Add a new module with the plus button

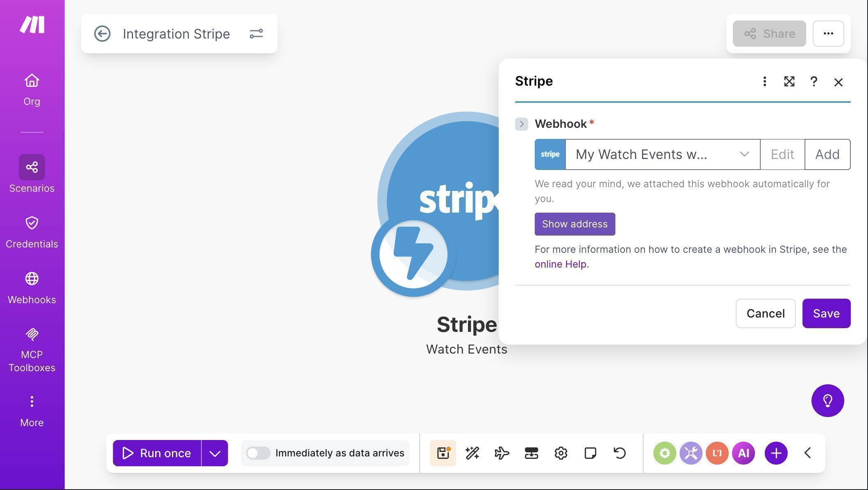(776, 453)
